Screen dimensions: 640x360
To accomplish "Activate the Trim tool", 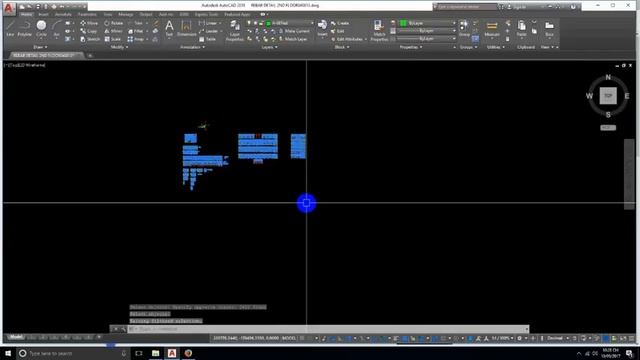I will click(x=136, y=23).
